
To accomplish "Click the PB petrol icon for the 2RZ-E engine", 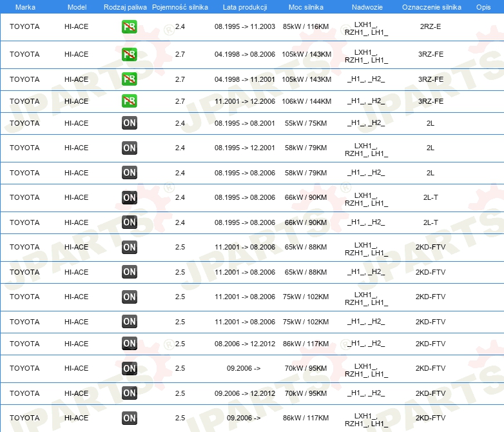I will (x=129, y=27).
